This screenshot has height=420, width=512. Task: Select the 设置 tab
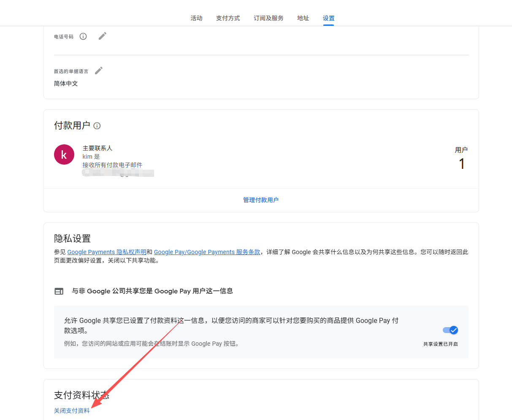pos(328,18)
